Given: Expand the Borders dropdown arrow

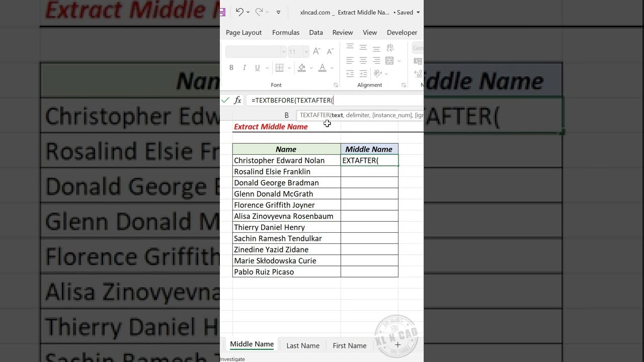Looking at the screenshot, I should (x=289, y=68).
